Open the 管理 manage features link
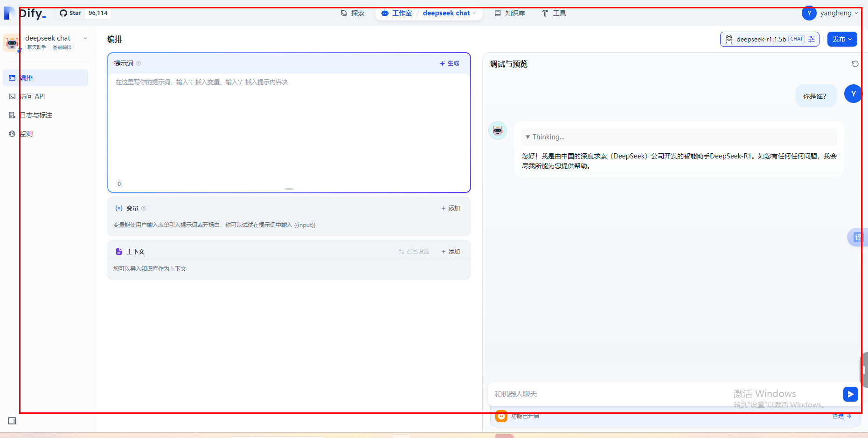This screenshot has height=438, width=868. pyautogui.click(x=842, y=416)
